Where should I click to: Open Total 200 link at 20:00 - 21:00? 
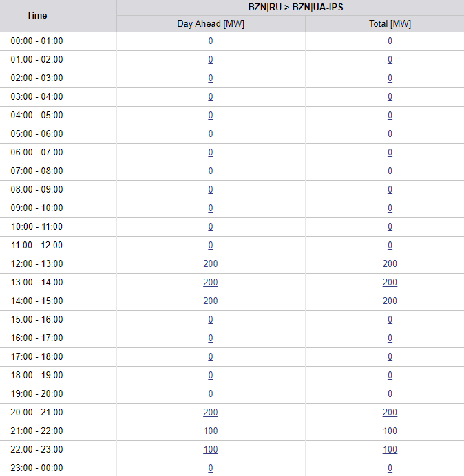(390, 413)
